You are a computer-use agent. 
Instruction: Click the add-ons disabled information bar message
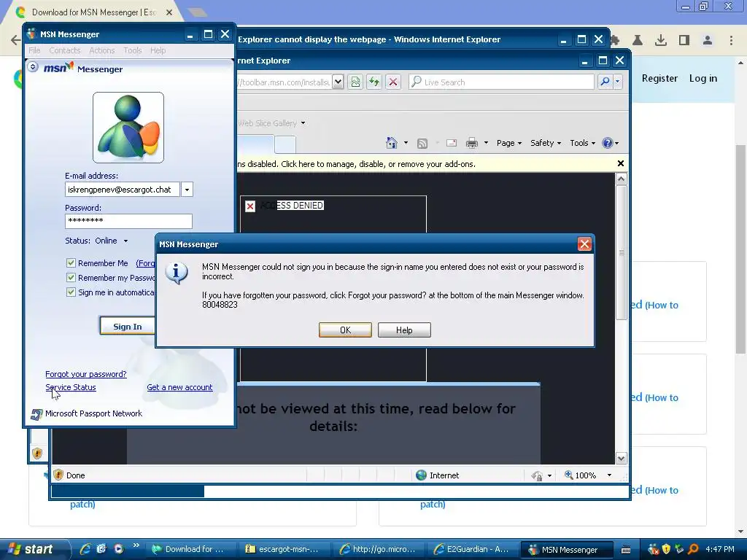pyautogui.click(x=356, y=164)
